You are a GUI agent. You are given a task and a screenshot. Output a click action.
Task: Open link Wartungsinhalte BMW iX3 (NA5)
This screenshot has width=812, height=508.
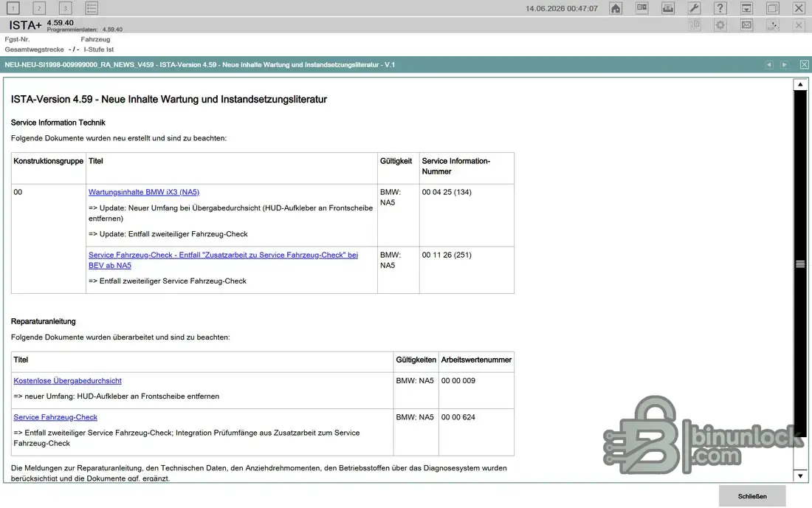click(x=144, y=192)
